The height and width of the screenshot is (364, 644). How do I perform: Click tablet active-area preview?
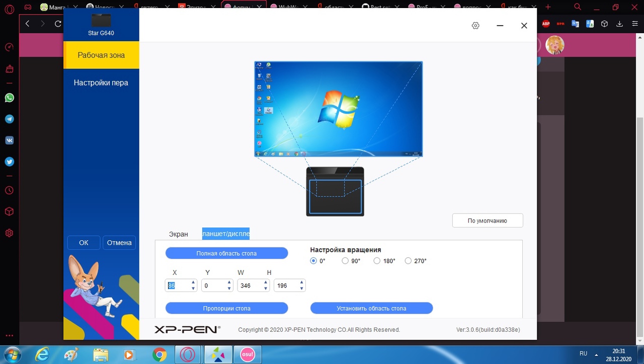[335, 196]
